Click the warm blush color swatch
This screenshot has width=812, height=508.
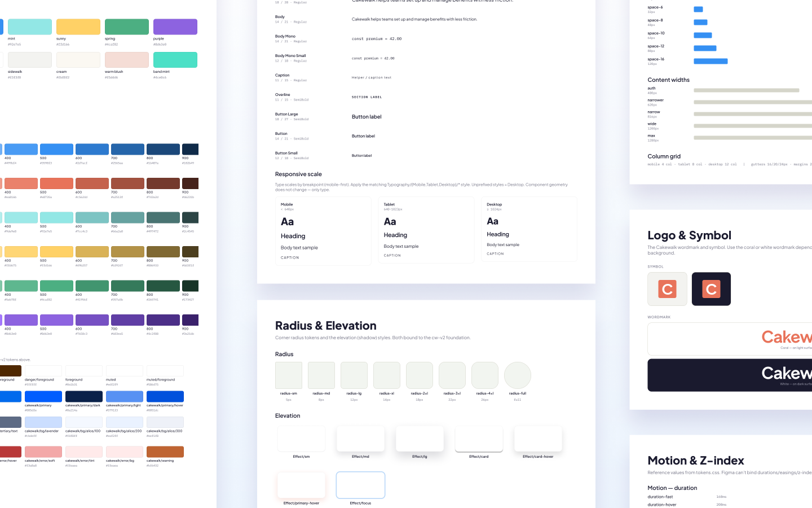127,60
